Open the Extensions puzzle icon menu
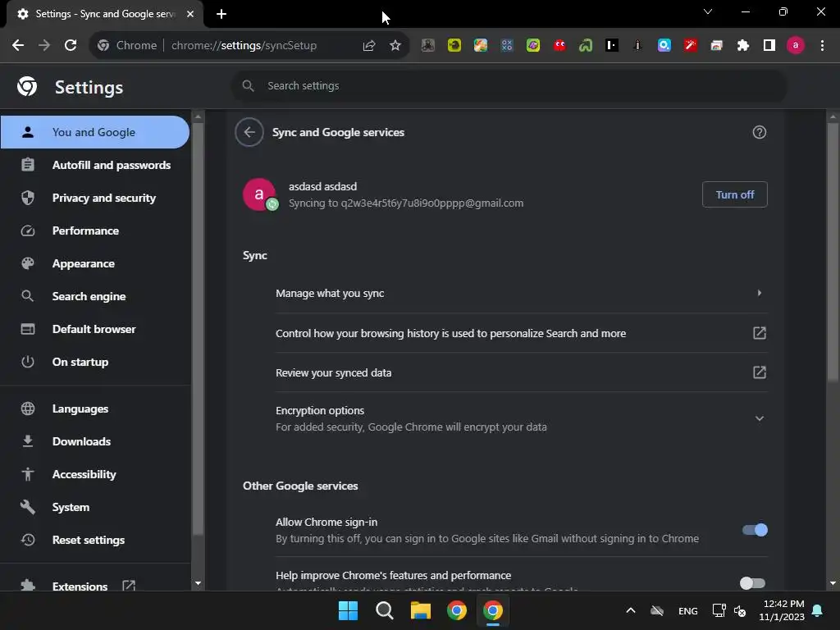 743,46
